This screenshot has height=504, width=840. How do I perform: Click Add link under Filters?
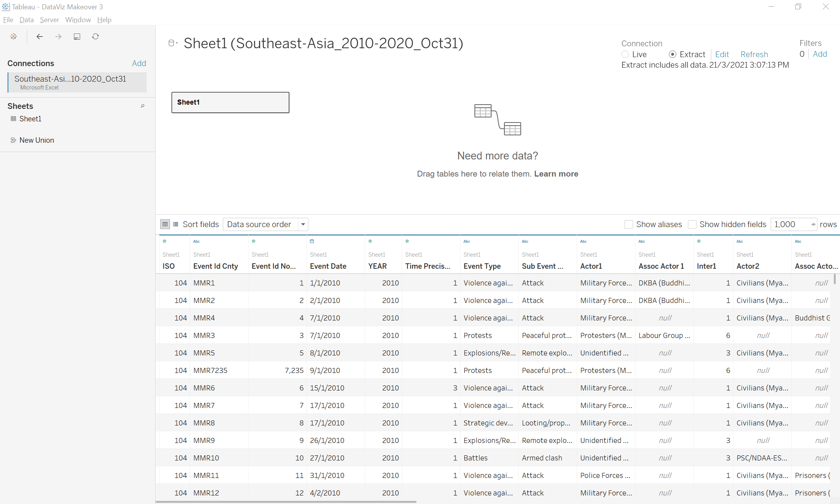(820, 54)
